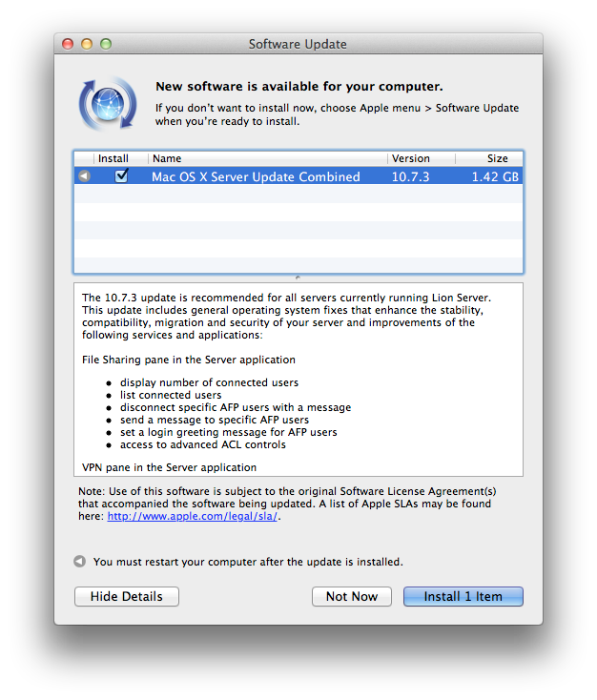Click the 'New software is available' heading
The width and height of the screenshot is (597, 700).
click(x=299, y=86)
